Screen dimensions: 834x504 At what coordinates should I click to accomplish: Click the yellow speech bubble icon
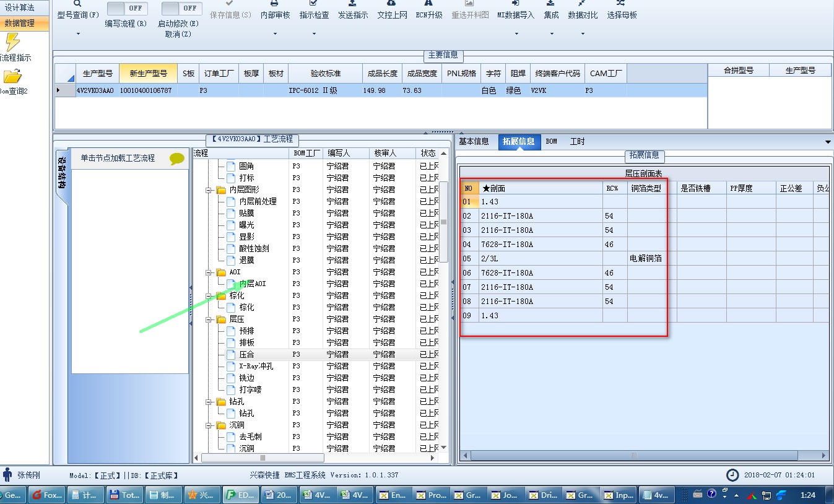point(177,159)
